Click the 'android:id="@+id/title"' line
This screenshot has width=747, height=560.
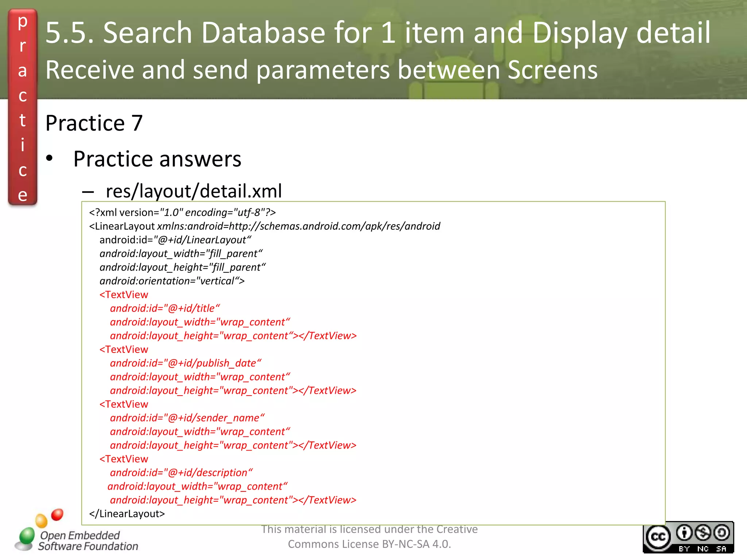165,308
